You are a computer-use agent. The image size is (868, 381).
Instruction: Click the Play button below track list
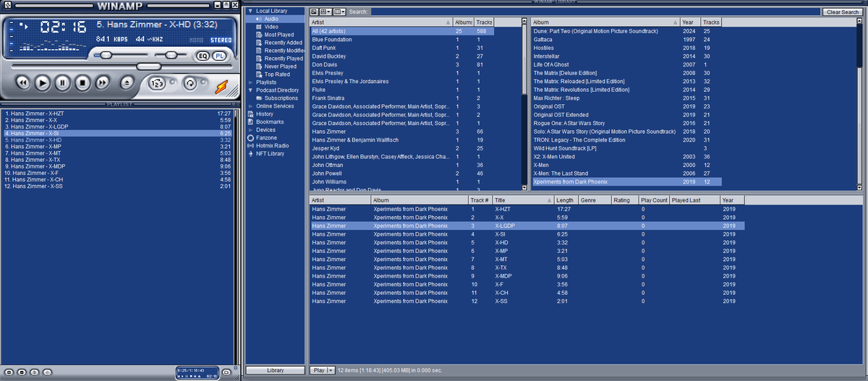pos(318,370)
